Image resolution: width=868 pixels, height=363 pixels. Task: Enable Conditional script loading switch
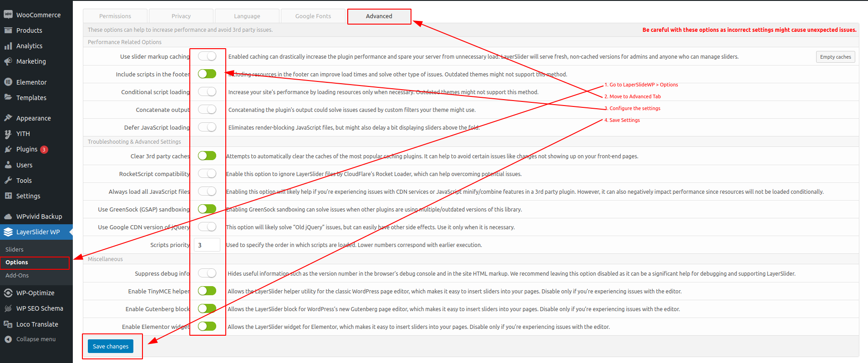[207, 91]
